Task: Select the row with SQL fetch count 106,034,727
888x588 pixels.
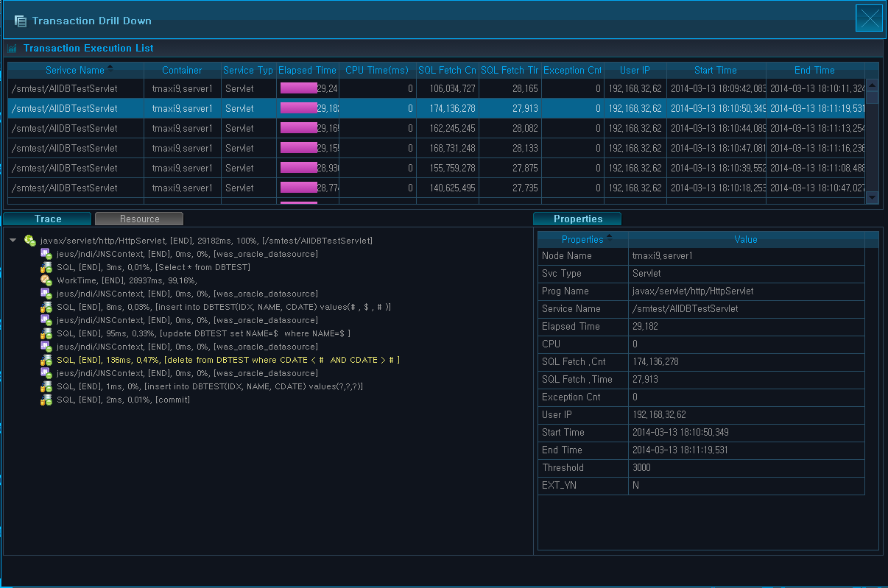Action: pos(436,88)
